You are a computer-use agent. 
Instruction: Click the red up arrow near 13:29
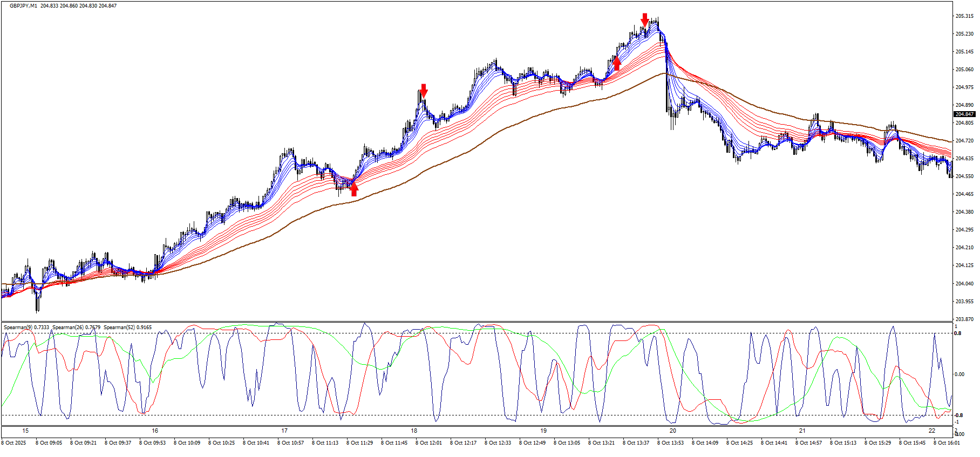pos(617,63)
